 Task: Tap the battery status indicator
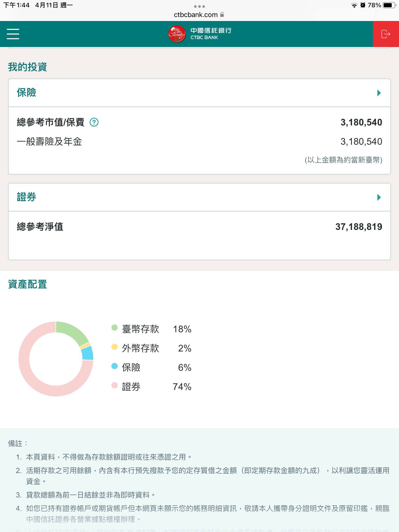click(x=389, y=5)
